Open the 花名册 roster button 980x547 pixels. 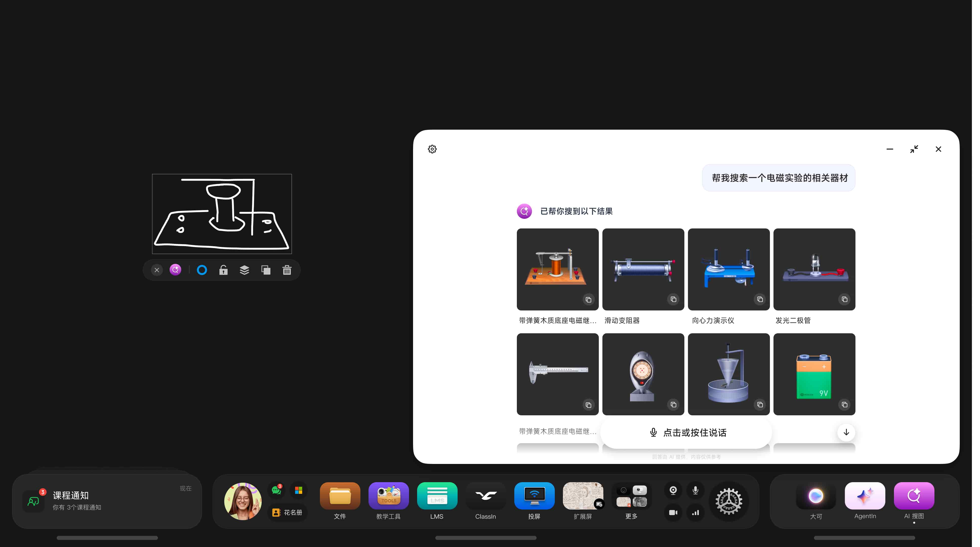tap(288, 512)
